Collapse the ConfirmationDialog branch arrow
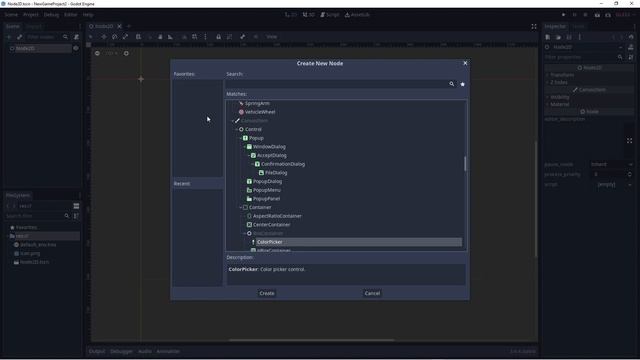Viewport: 640px width, 360px height. coord(253,164)
